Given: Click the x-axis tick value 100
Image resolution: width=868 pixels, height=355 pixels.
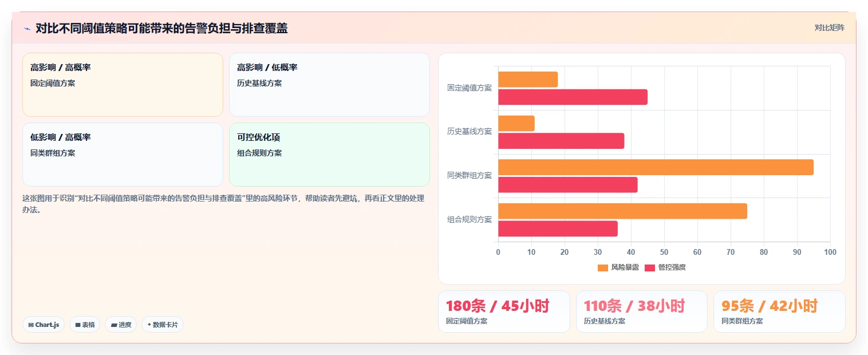Looking at the screenshot, I should click(x=830, y=253).
